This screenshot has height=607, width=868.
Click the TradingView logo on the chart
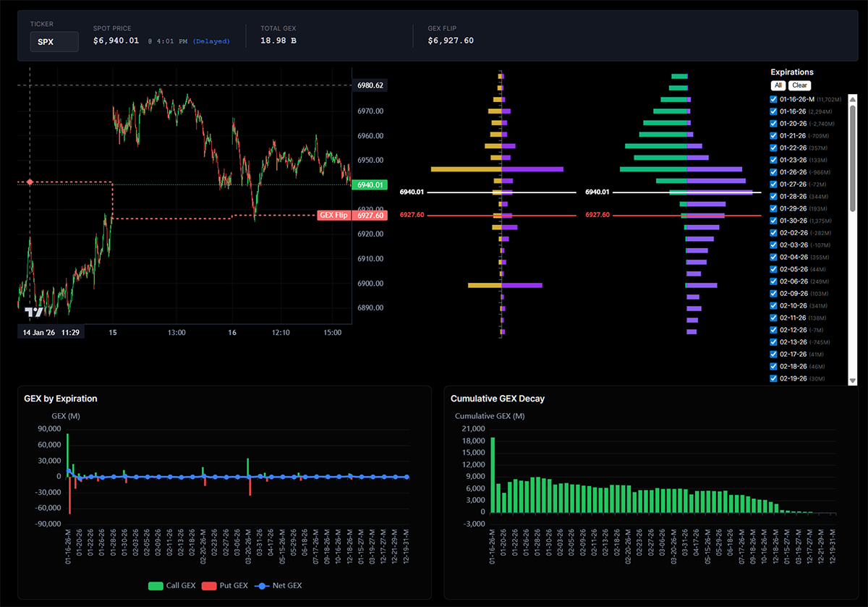[x=34, y=313]
